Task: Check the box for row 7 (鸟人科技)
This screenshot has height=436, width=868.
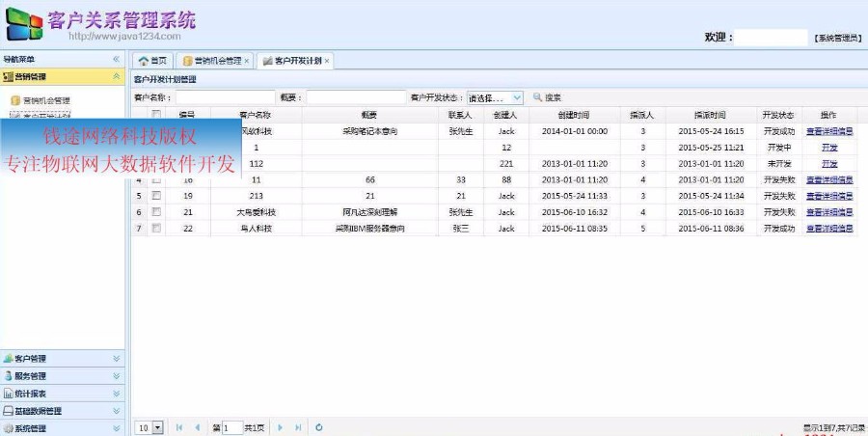Action: pyautogui.click(x=156, y=228)
